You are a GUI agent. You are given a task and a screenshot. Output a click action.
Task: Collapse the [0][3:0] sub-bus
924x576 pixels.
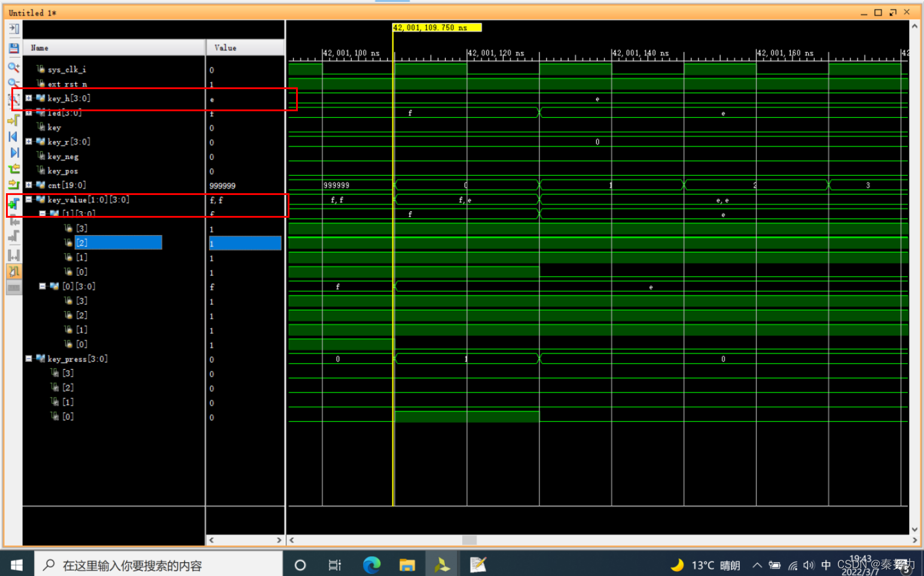42,287
